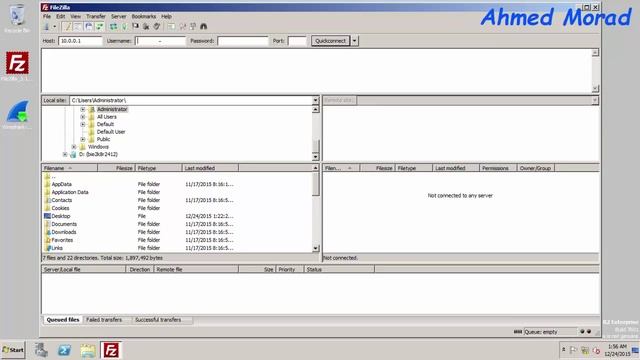Select the Application Data folder row
The height and width of the screenshot is (360, 640).
(x=177, y=192)
